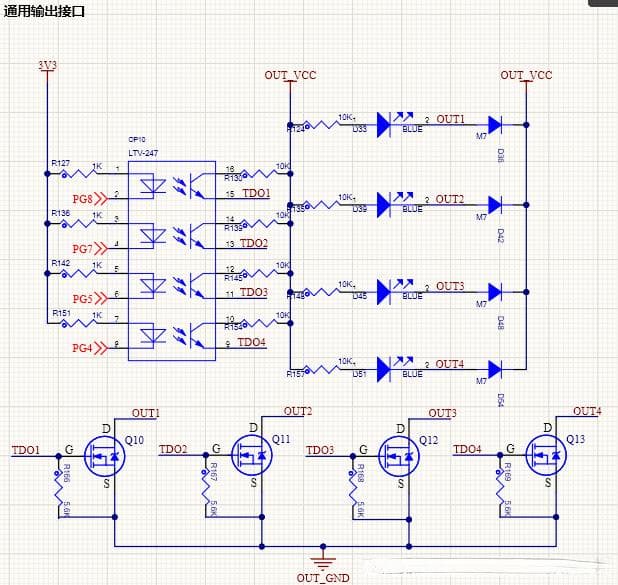Click the Q10 designator text

click(134, 440)
